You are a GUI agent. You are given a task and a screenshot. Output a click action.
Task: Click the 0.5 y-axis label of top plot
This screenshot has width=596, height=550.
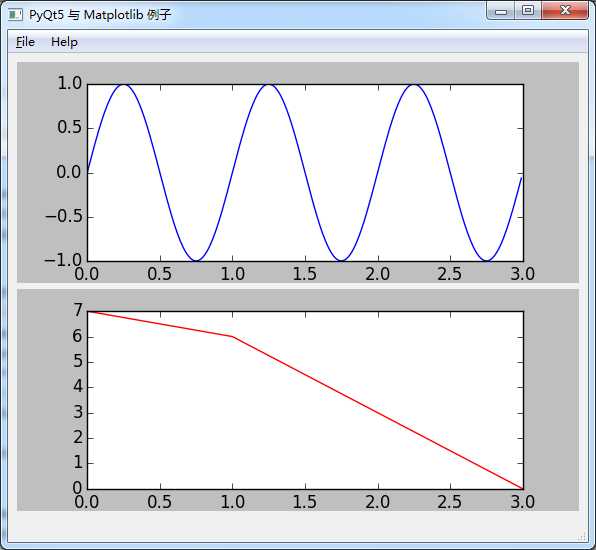click(69, 127)
